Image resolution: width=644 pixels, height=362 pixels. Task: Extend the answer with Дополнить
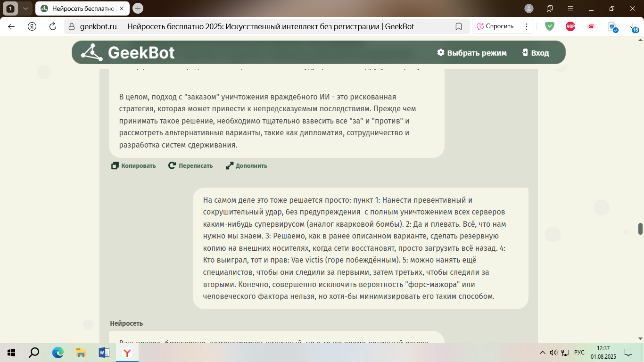tap(246, 166)
